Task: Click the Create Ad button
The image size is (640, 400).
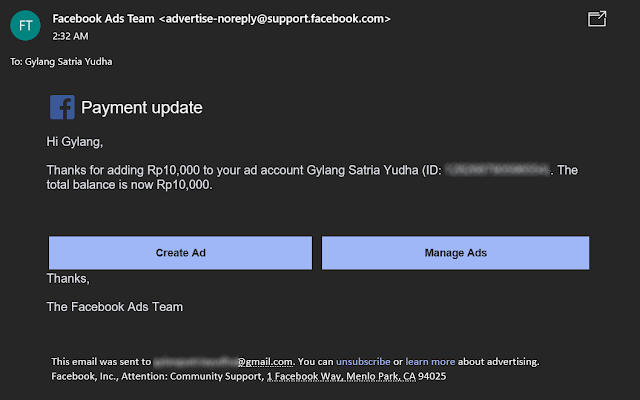Action: pos(180,253)
